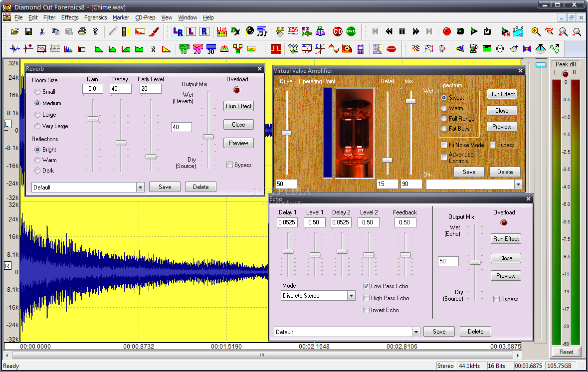Enable Advanced Controls checkbox
The image size is (588, 372).
click(x=444, y=157)
